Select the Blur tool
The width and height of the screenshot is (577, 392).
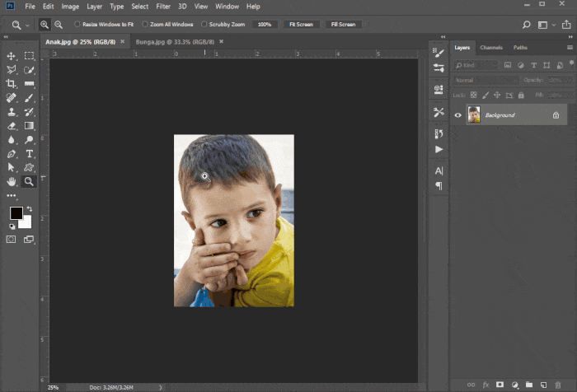click(x=11, y=140)
